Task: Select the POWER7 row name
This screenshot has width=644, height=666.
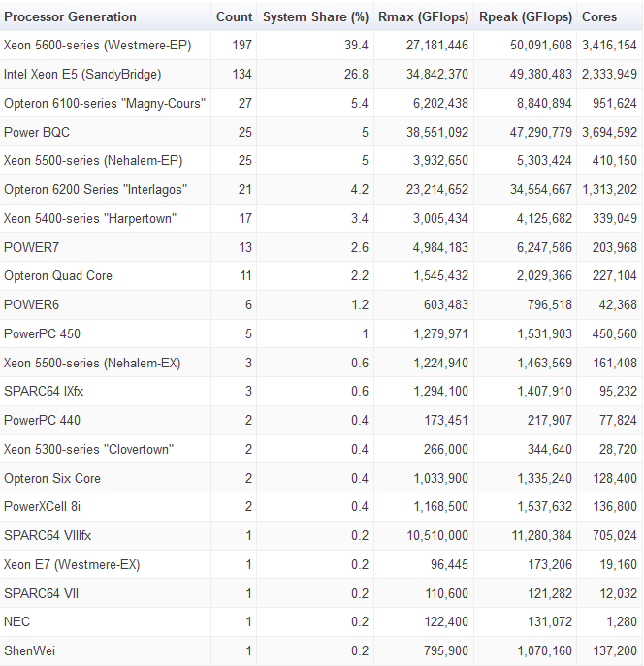Action: (x=31, y=247)
